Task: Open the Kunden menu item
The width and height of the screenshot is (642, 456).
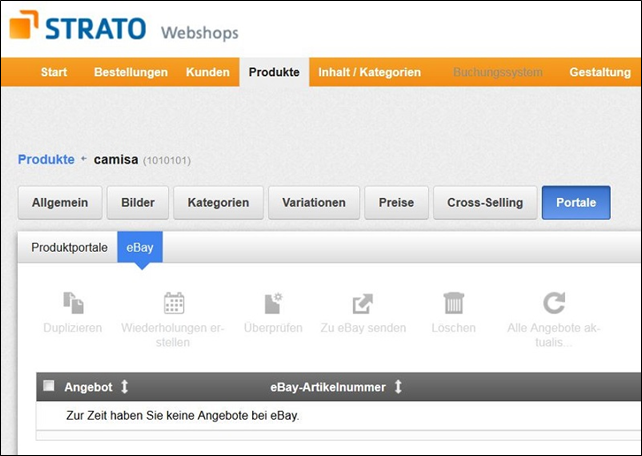Action: (208, 72)
